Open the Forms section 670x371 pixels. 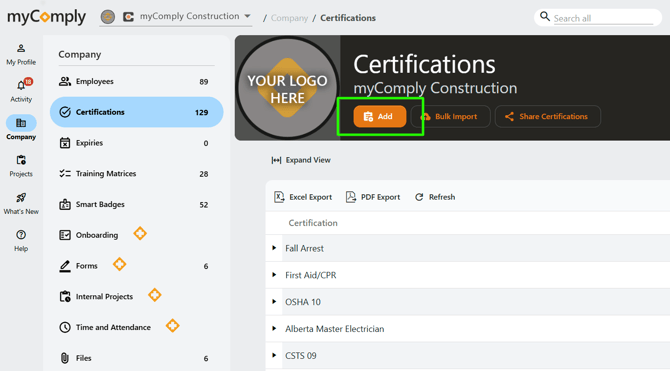tap(136, 266)
